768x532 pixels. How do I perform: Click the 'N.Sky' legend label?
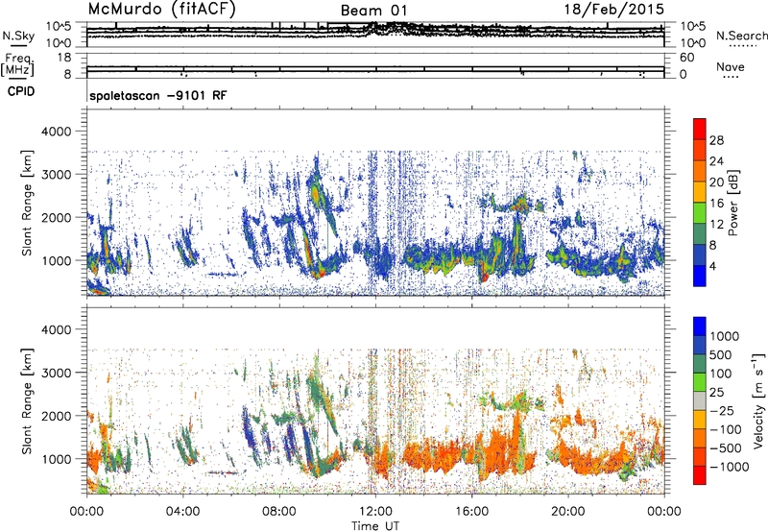(18, 36)
